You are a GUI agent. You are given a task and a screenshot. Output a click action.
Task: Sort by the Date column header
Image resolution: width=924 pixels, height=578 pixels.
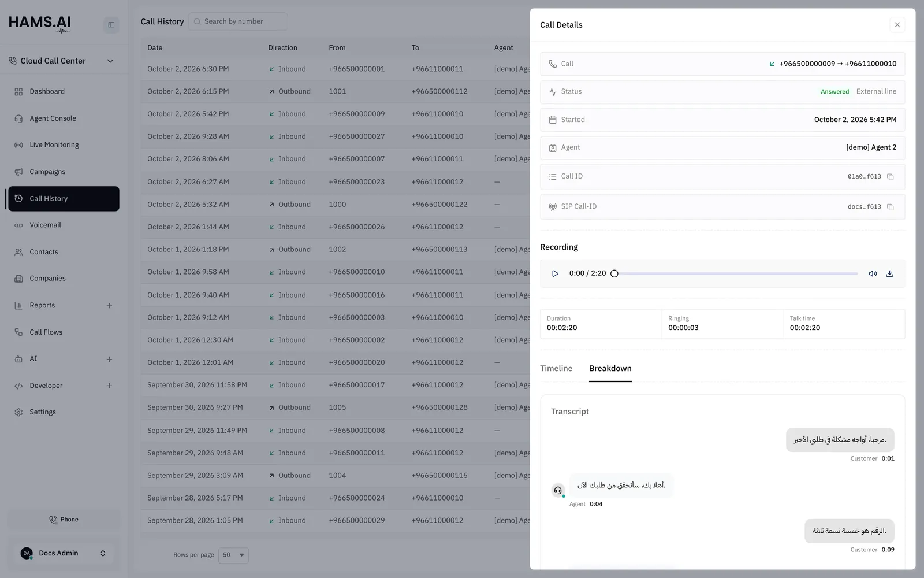(x=155, y=48)
